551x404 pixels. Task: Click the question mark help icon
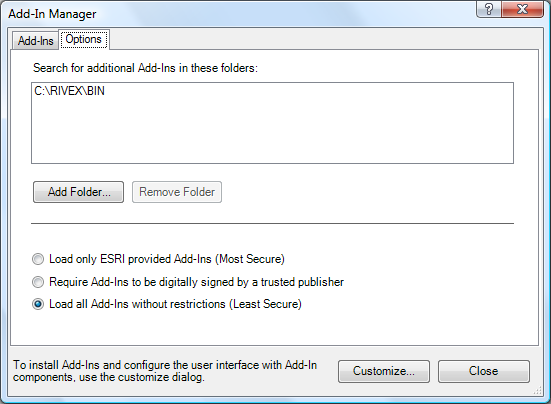coord(489,9)
